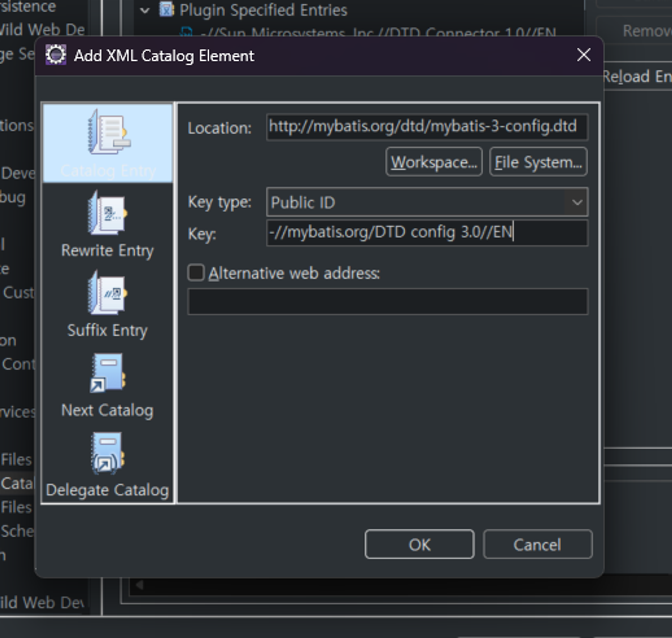Click the Public ID combo box
The height and width of the screenshot is (638, 672).
pos(415,202)
